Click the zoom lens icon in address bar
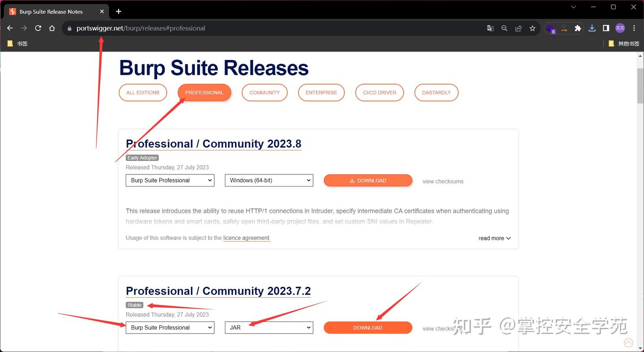The height and width of the screenshot is (352, 644). [x=504, y=28]
